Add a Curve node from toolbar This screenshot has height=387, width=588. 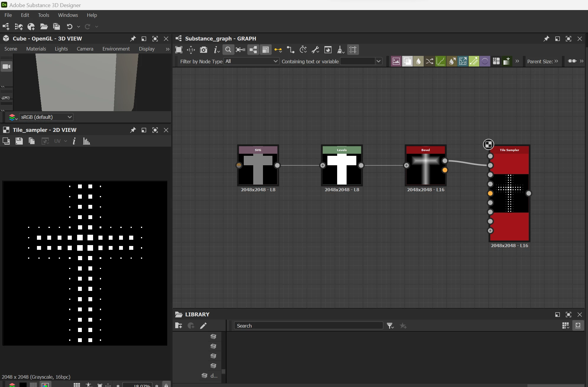tap(440, 61)
